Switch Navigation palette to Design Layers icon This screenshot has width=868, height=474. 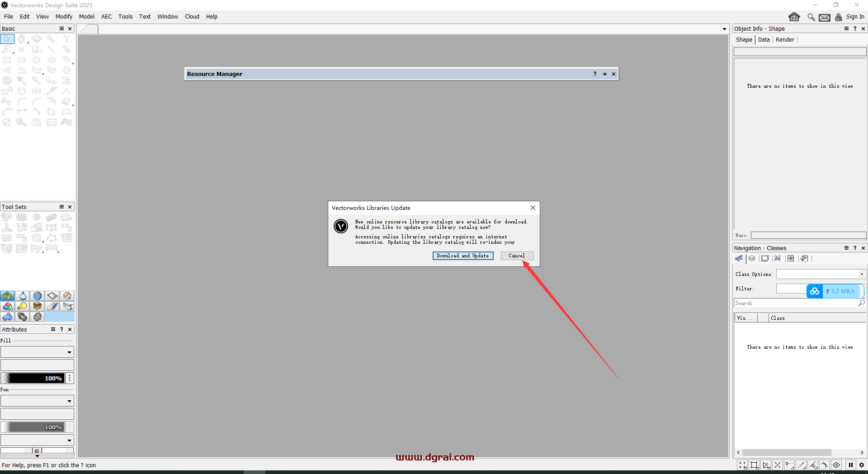coord(752,259)
